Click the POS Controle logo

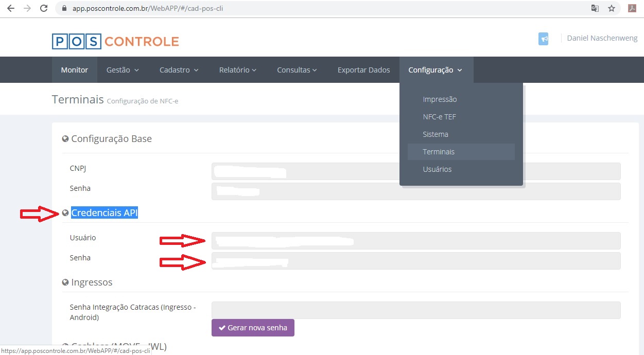click(x=115, y=41)
